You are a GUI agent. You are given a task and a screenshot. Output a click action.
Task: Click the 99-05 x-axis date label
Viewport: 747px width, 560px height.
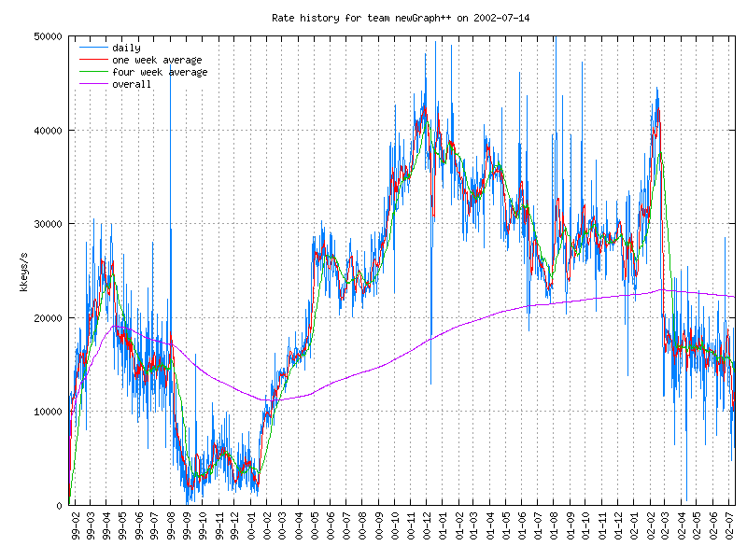tap(123, 526)
